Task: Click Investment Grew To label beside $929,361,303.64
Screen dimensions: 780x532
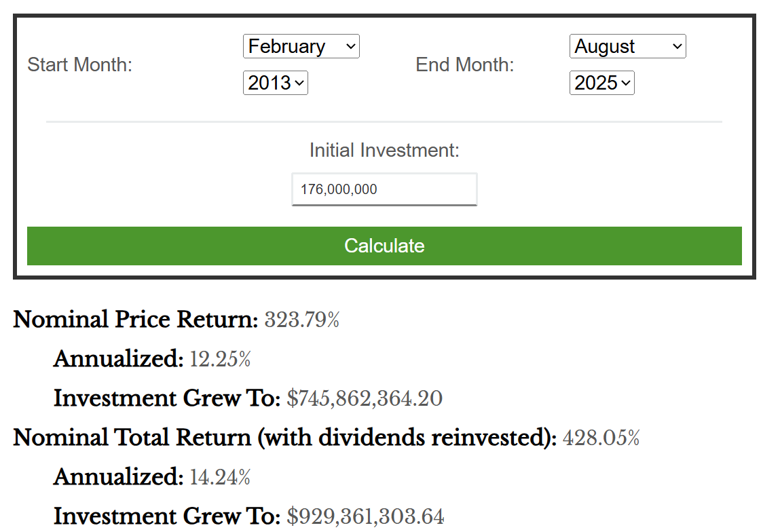Action: click(x=166, y=517)
